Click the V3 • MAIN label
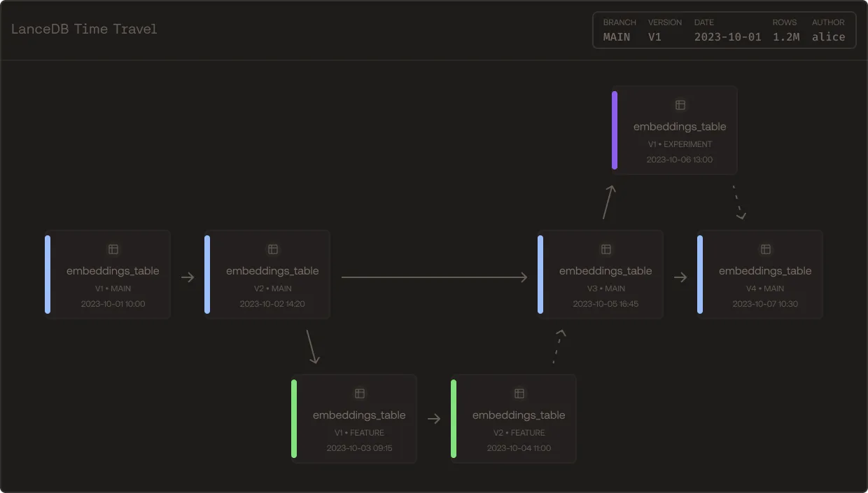 pyautogui.click(x=605, y=289)
